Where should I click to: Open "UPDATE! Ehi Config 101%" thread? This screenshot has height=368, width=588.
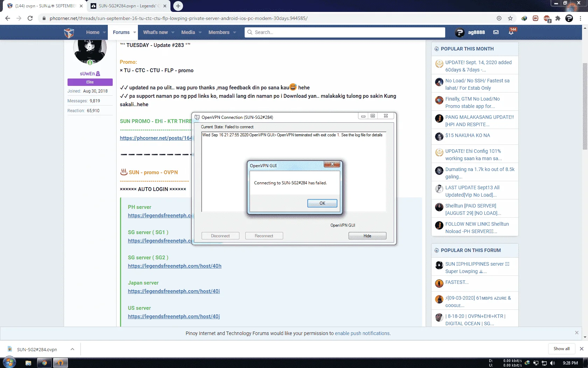(x=474, y=155)
